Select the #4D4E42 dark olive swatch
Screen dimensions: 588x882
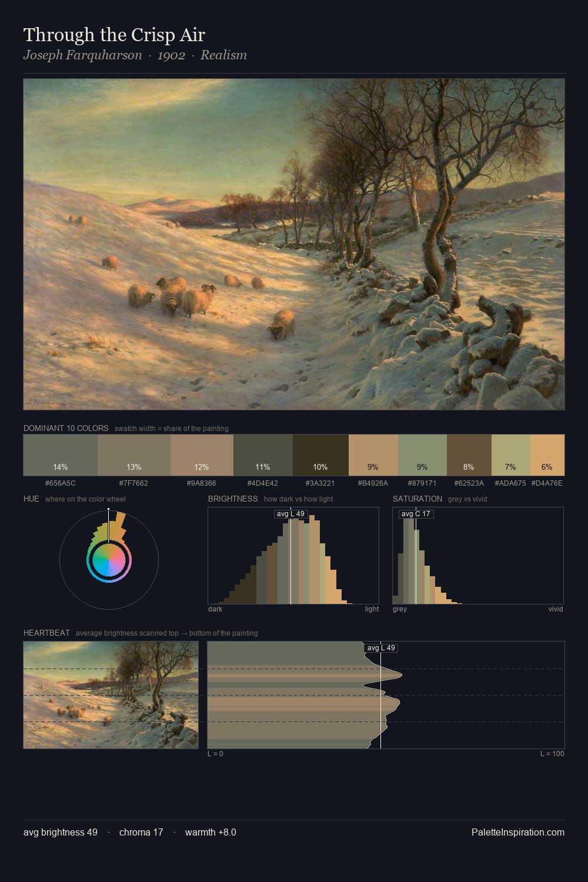(x=263, y=455)
